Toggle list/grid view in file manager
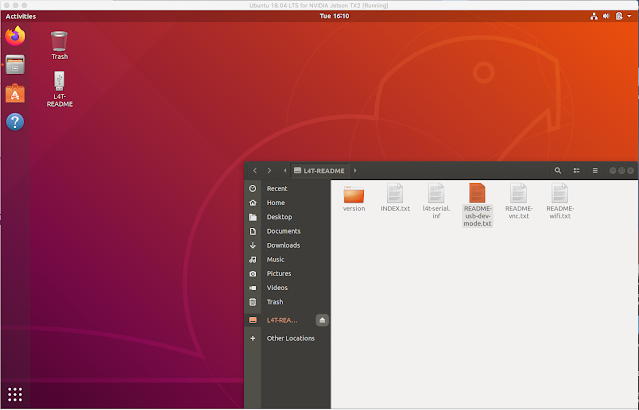Image resolution: width=639 pixels, height=410 pixels. (576, 170)
